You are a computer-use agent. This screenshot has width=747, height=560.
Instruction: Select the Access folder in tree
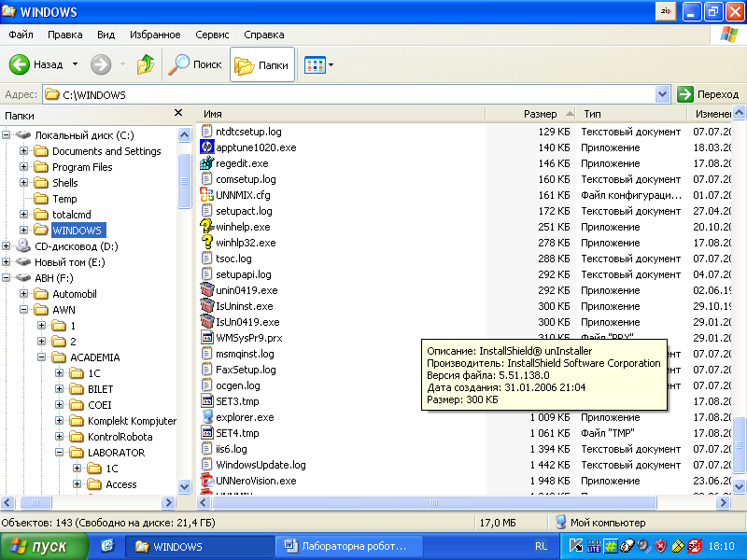click(121, 484)
